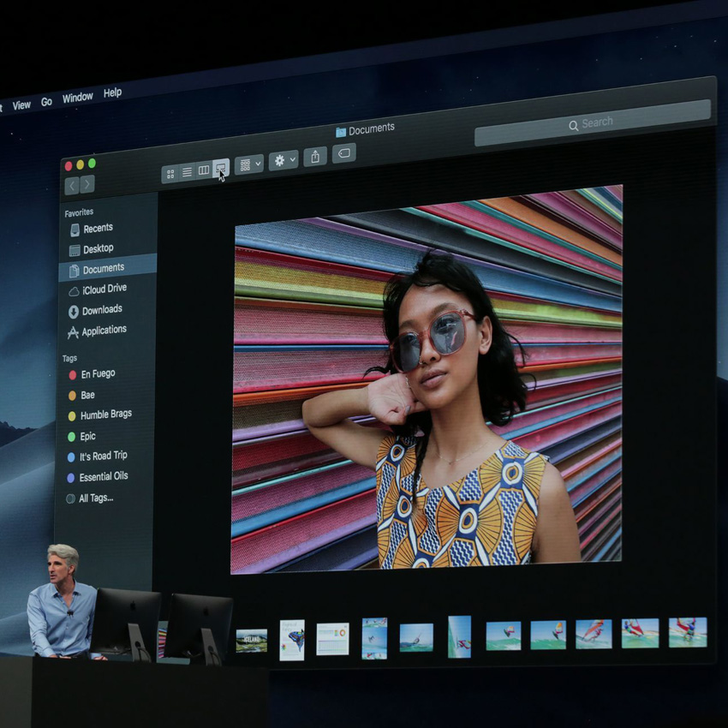This screenshot has height=728, width=728.
Task: Click the Finder search field
Action: coord(592,123)
